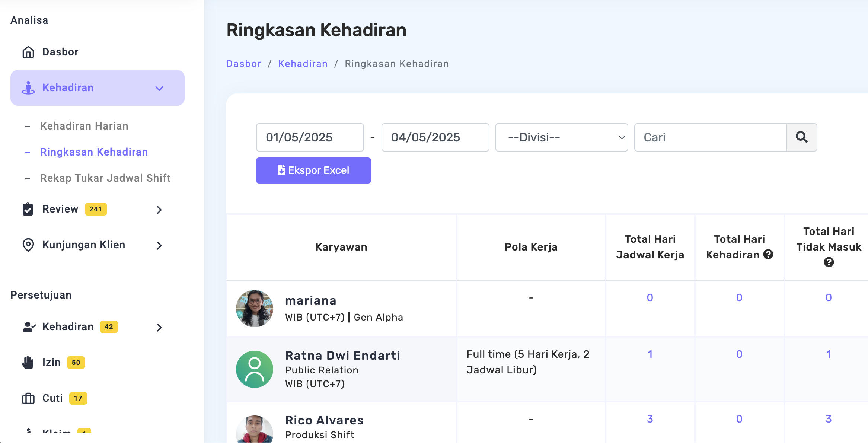The width and height of the screenshot is (868, 443).
Task: Click the Cuti suitcase icon
Action: [x=28, y=398]
